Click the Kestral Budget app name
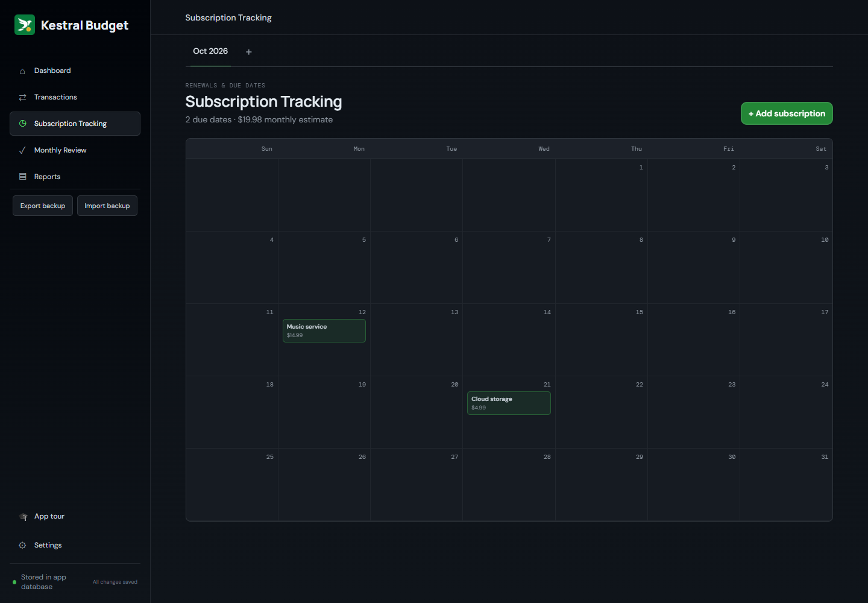 pyautogui.click(x=84, y=25)
